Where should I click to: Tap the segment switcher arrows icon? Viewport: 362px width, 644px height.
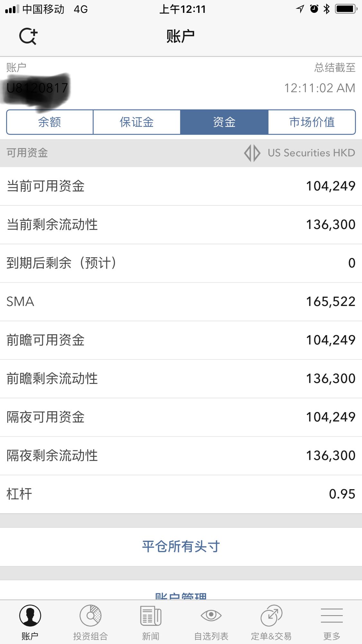[x=252, y=153]
